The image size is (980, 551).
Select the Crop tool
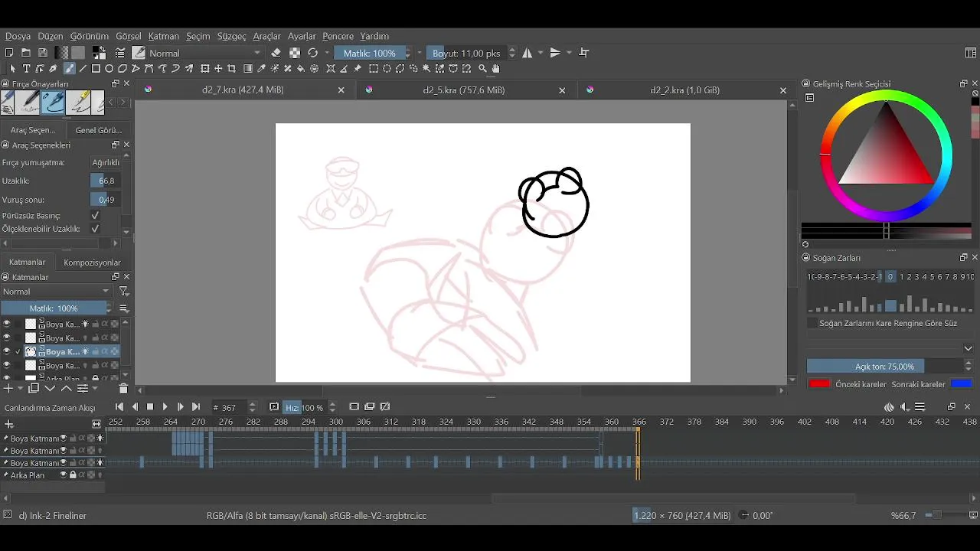(x=232, y=68)
